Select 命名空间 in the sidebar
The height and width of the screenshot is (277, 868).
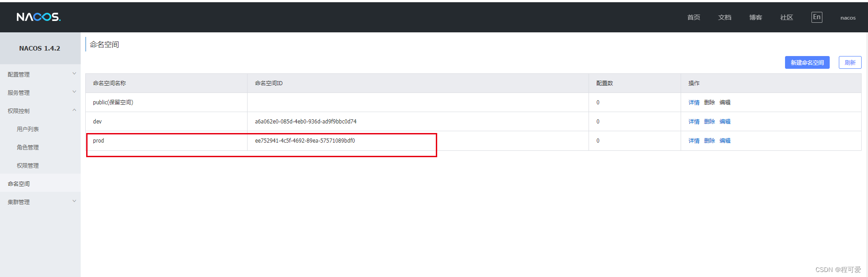tap(19, 184)
